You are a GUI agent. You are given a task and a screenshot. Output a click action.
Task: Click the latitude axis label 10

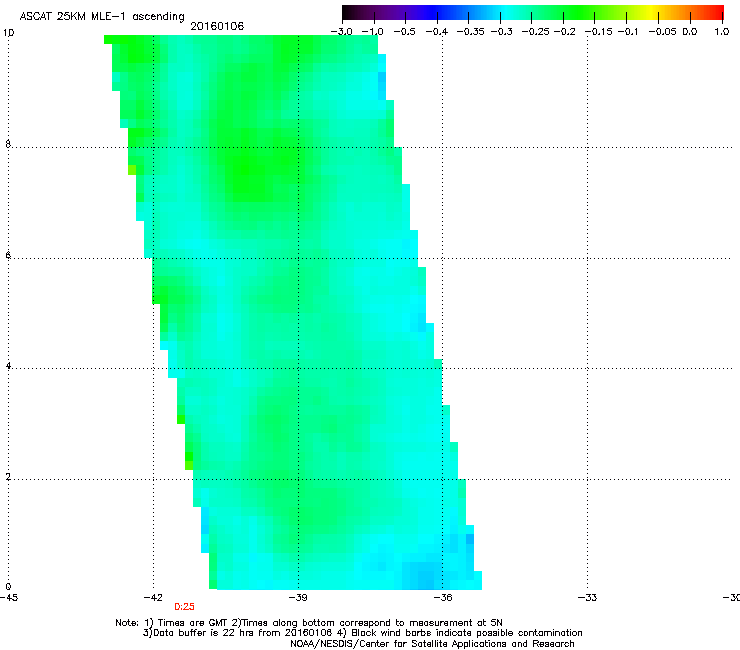click(x=8, y=33)
